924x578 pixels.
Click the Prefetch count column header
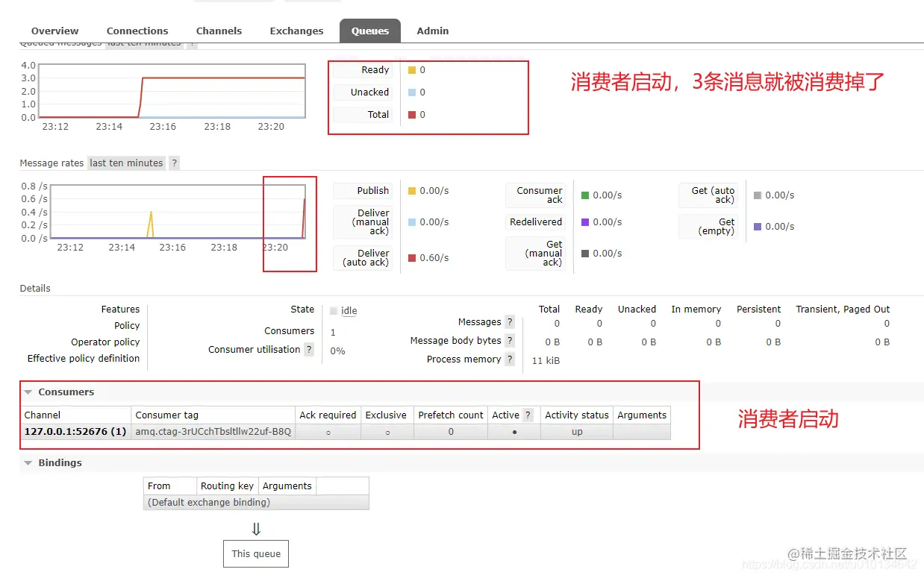click(x=451, y=415)
